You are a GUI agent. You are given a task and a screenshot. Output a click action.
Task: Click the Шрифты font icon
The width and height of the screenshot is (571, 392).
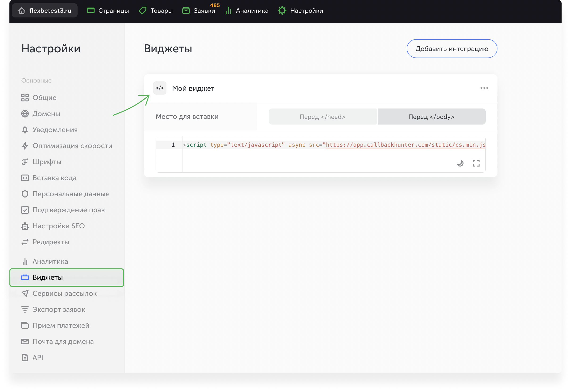point(25,162)
